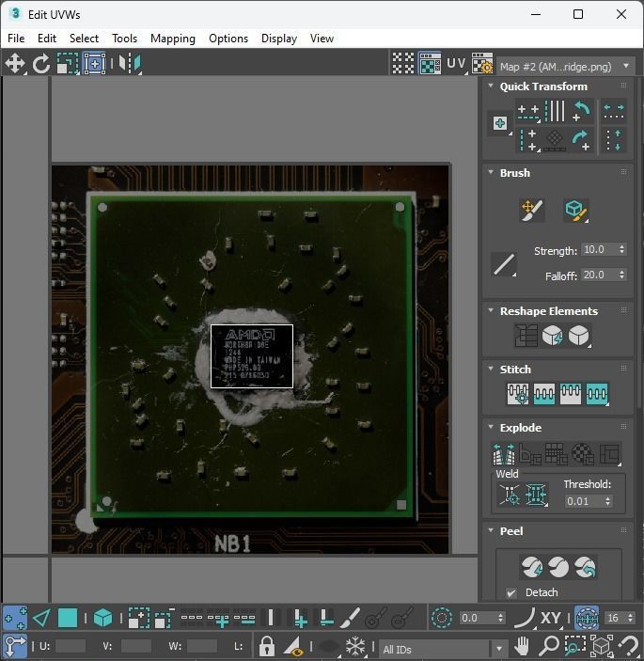Viewport: 644px width, 661px height.
Task: Collapse the Stitch rollout
Action: 491,369
